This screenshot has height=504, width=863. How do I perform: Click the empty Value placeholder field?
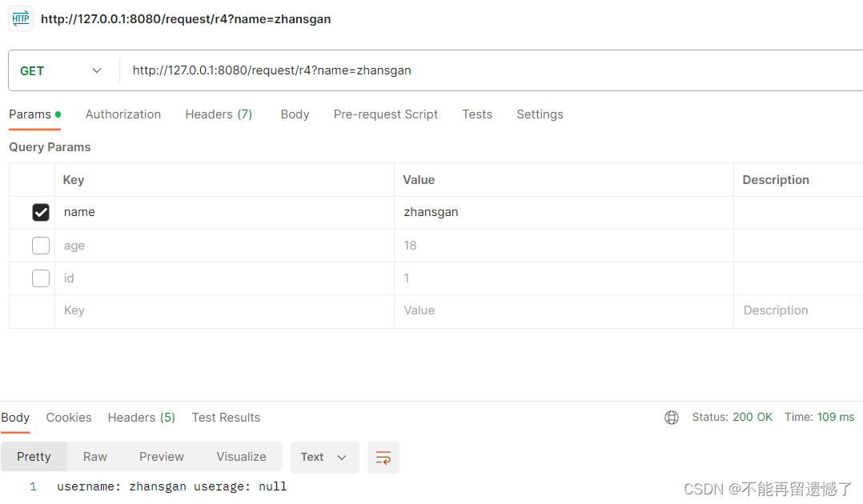[564, 311]
